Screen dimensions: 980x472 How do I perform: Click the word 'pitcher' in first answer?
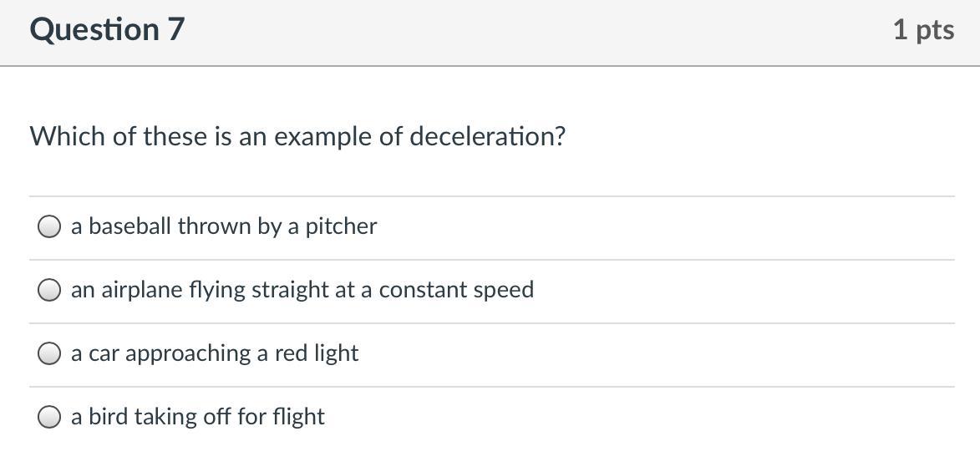(x=341, y=226)
